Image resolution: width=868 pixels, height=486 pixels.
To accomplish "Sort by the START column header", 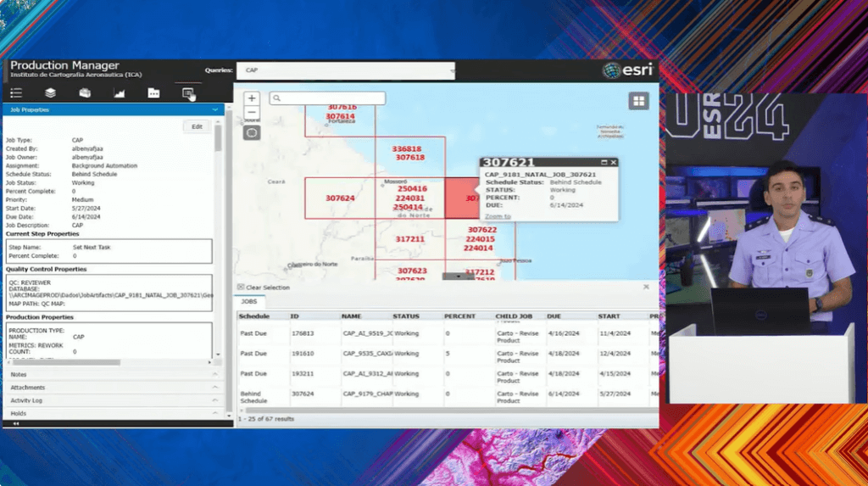I will click(609, 316).
